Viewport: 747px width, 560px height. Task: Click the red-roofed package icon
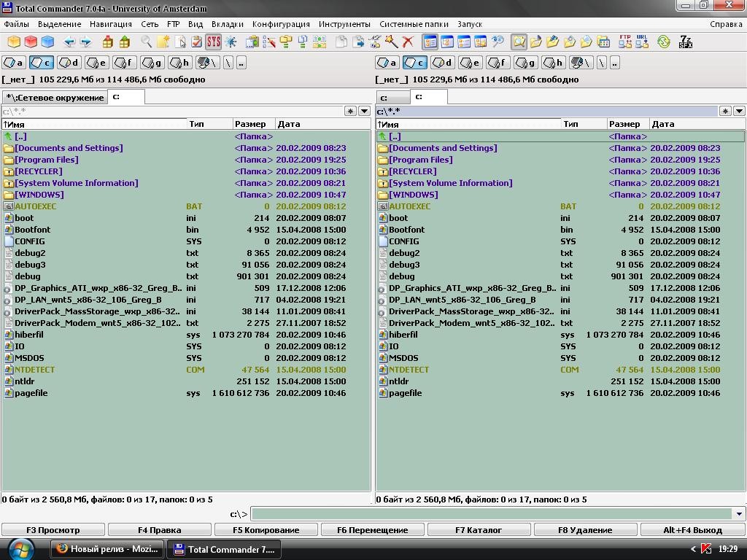point(108,42)
